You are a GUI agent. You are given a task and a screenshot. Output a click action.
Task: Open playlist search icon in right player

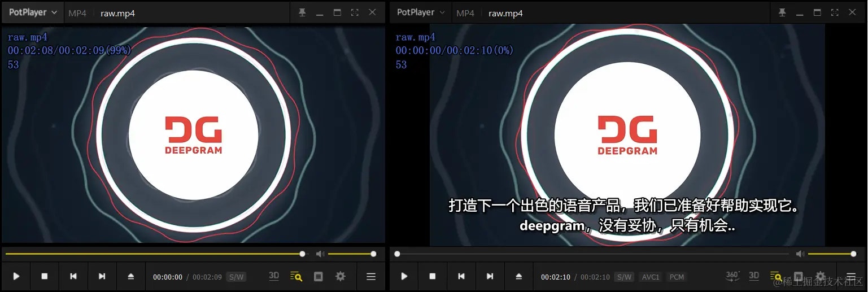pos(777,276)
